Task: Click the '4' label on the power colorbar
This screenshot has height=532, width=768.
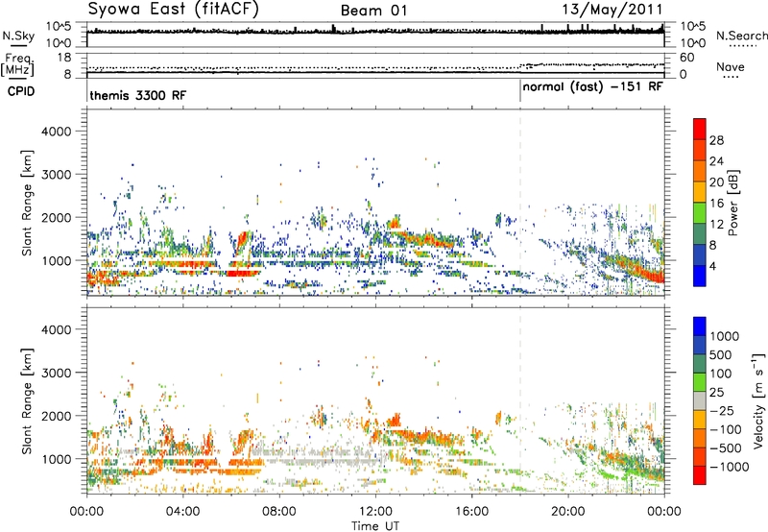Action: pos(712,267)
